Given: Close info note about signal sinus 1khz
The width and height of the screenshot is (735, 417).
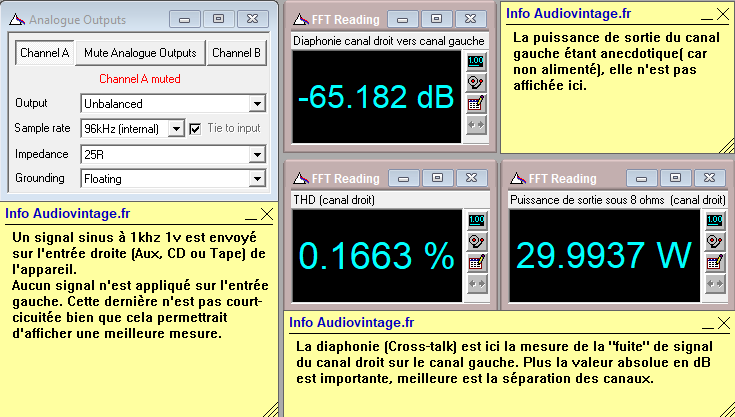Looking at the screenshot, I should click(267, 214).
